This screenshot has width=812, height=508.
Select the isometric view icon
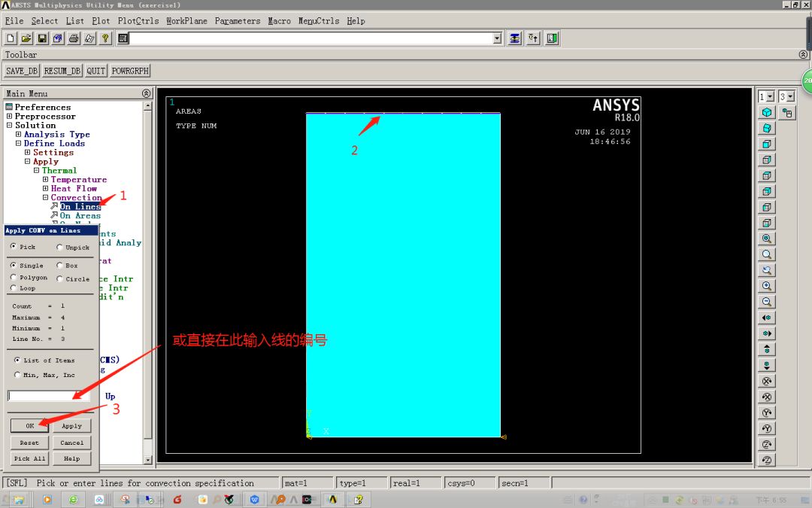766,112
